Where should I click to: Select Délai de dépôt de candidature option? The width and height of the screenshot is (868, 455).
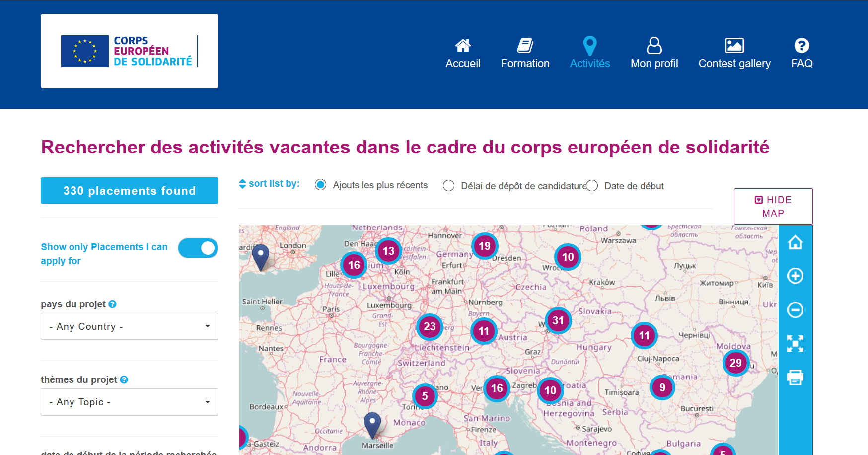point(448,186)
